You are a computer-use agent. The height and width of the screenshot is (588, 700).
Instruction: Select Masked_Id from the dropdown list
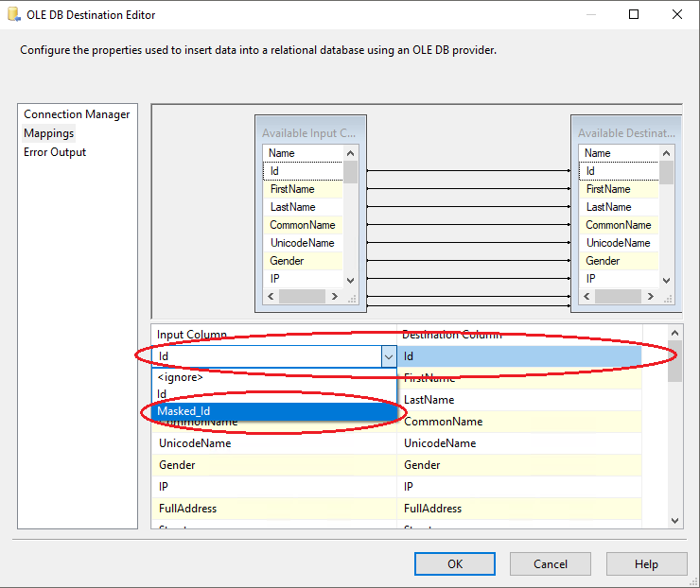tap(184, 410)
